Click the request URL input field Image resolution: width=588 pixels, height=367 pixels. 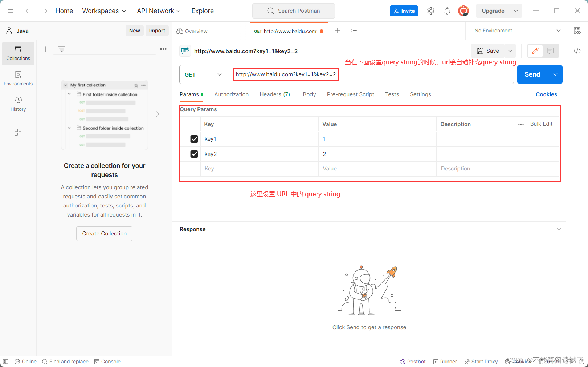point(372,74)
